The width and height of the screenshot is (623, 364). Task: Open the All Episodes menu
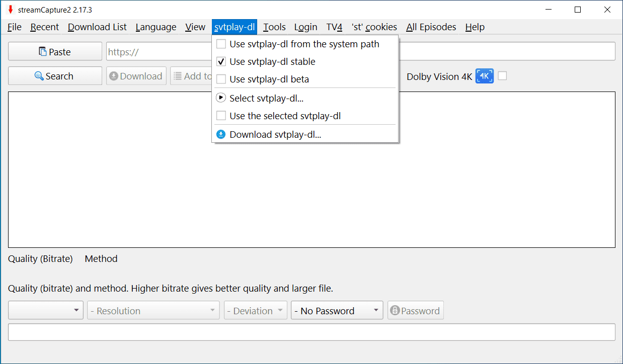[x=431, y=27]
